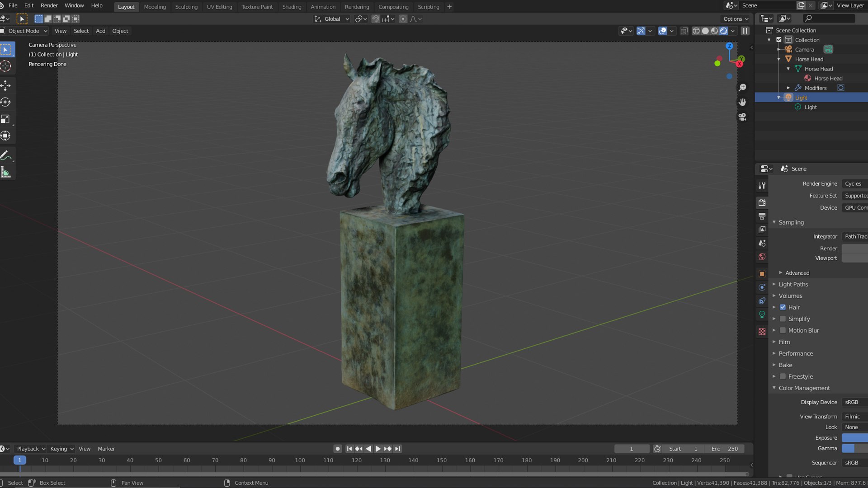This screenshot has height=488, width=868.
Task: Open the Texture properties tab
Action: click(762, 332)
